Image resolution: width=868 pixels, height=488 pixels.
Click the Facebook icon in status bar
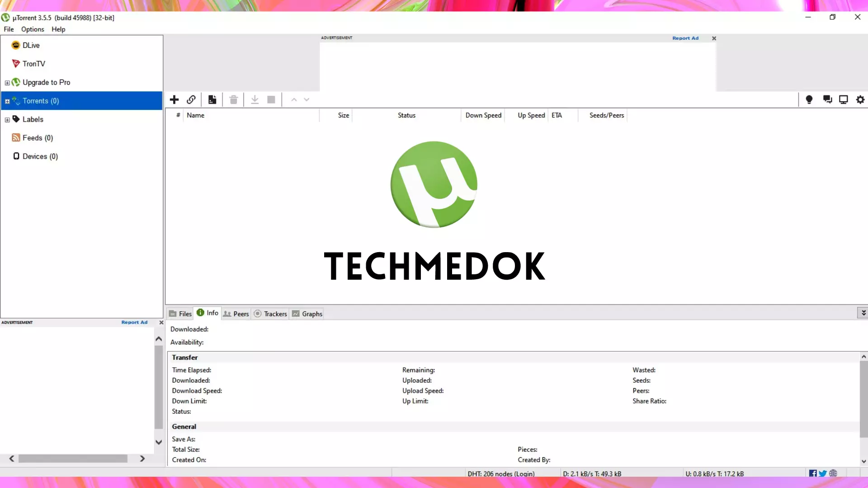[x=813, y=474]
